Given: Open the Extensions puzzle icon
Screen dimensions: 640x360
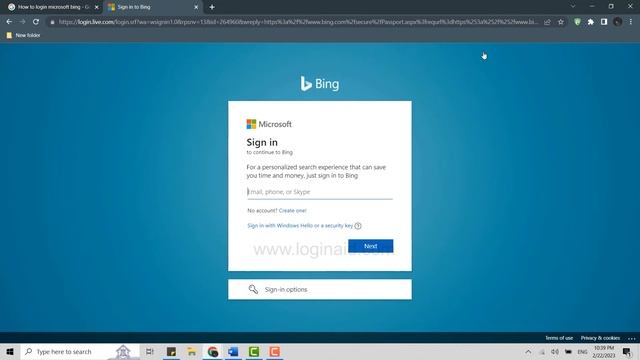Looking at the screenshot, I should [x=591, y=22].
